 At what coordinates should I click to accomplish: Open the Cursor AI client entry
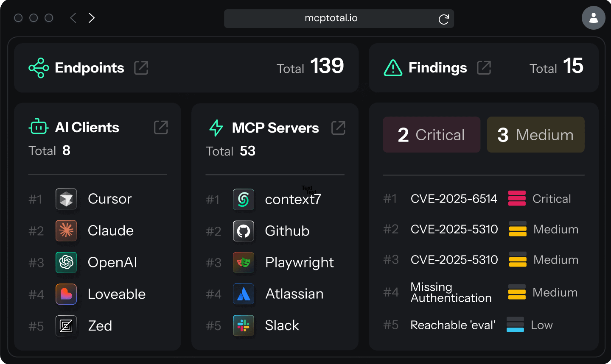pos(66,199)
